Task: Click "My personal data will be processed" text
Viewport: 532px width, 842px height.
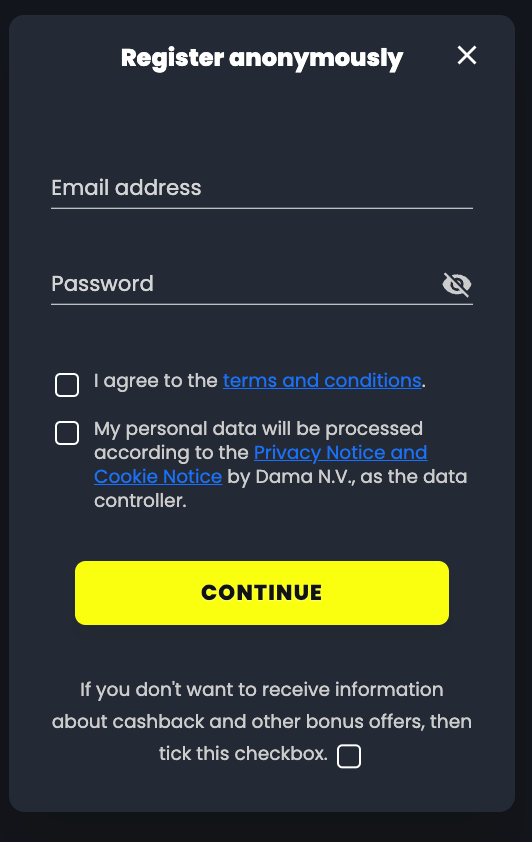Action: [x=258, y=429]
